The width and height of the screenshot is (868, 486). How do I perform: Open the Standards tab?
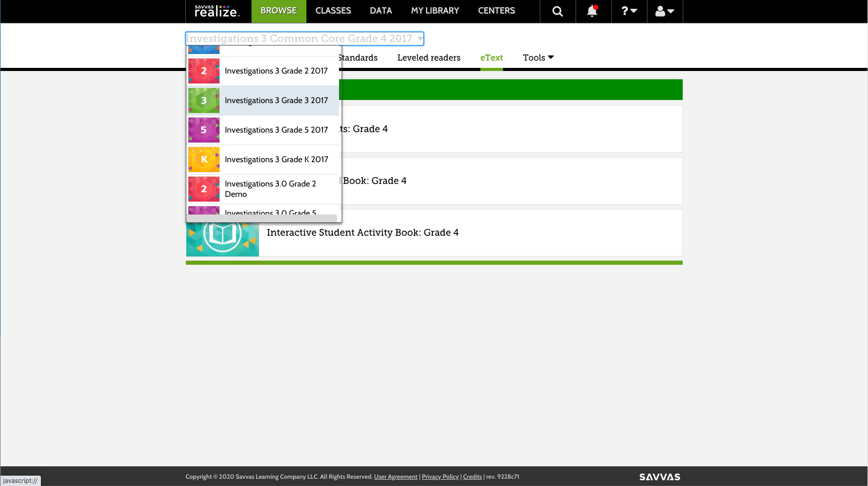[x=358, y=58]
